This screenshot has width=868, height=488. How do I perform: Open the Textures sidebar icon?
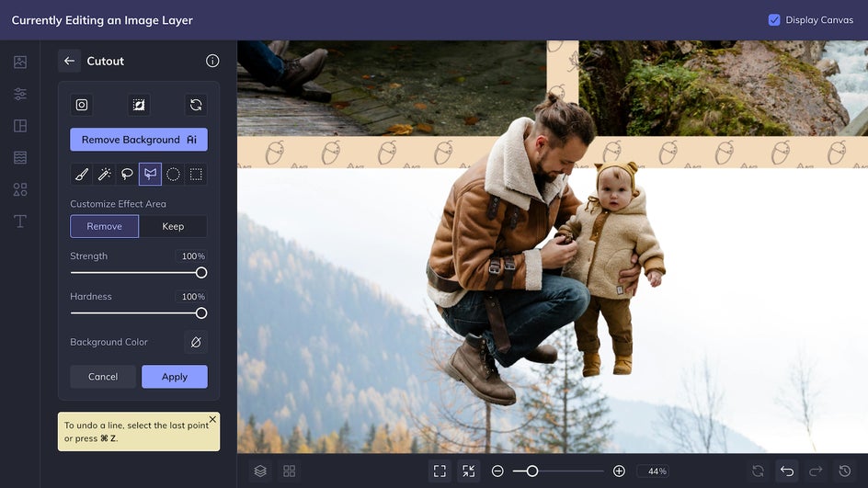20,158
